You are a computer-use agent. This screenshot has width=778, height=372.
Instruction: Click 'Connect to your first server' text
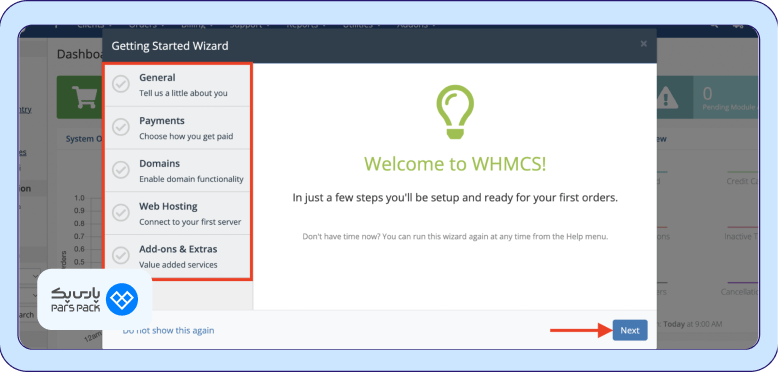(190, 222)
